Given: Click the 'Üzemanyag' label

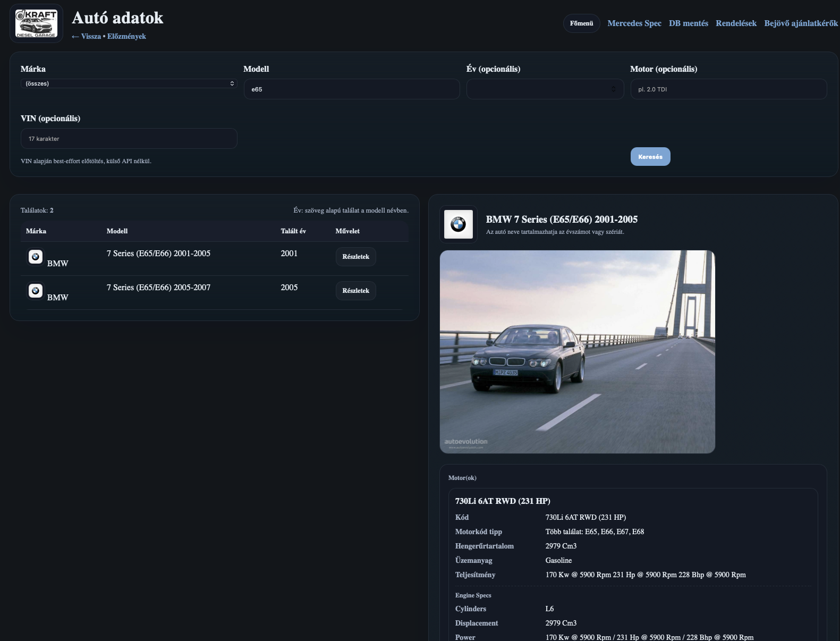Looking at the screenshot, I should tap(474, 560).
